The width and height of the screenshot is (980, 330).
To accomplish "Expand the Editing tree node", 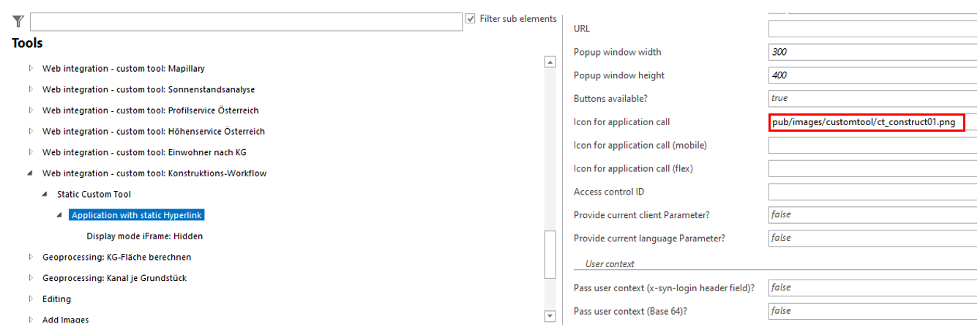I will (31, 299).
